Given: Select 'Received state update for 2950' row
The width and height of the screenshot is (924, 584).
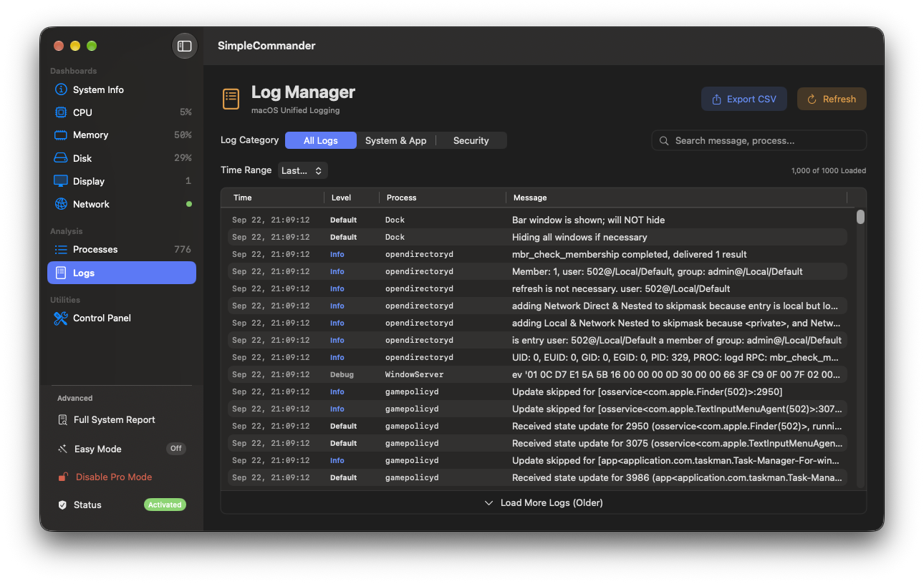Looking at the screenshot, I should coord(537,426).
